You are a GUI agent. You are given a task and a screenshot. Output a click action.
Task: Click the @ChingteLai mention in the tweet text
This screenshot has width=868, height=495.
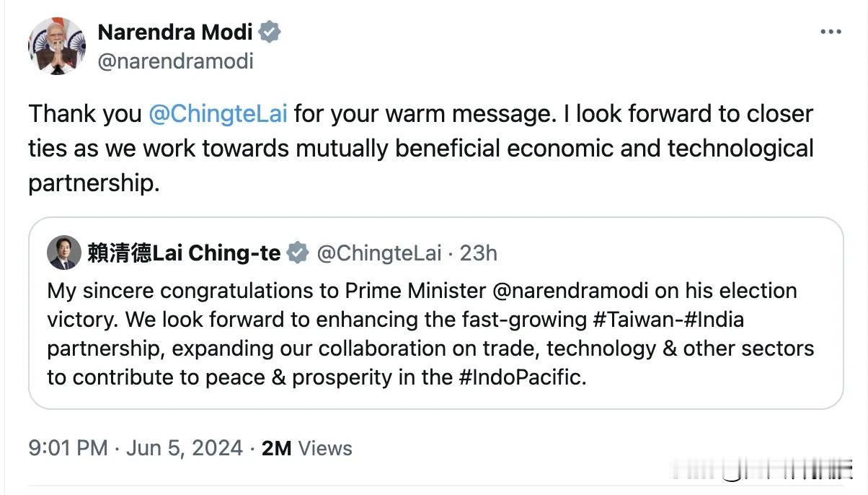[218, 114]
